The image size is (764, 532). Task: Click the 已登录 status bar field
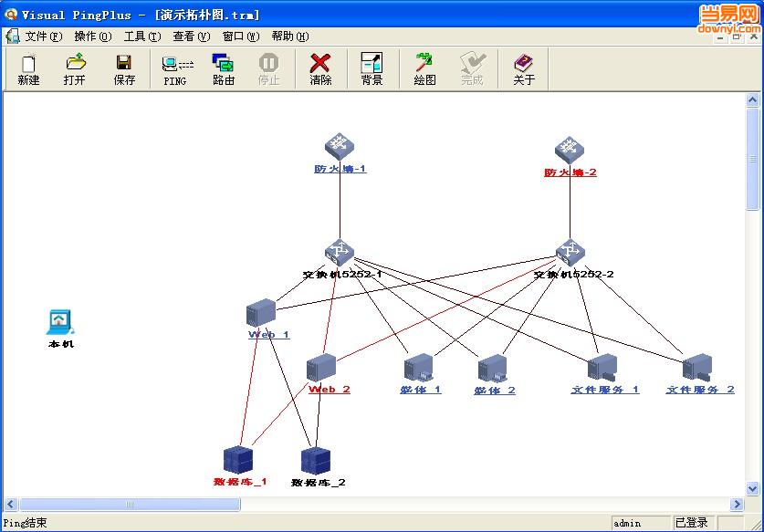[x=693, y=523]
